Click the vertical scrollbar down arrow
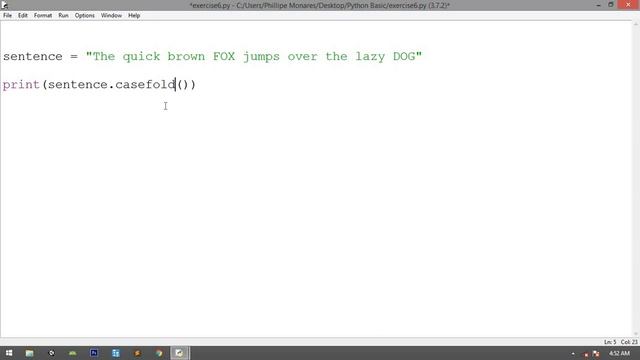 point(636,334)
